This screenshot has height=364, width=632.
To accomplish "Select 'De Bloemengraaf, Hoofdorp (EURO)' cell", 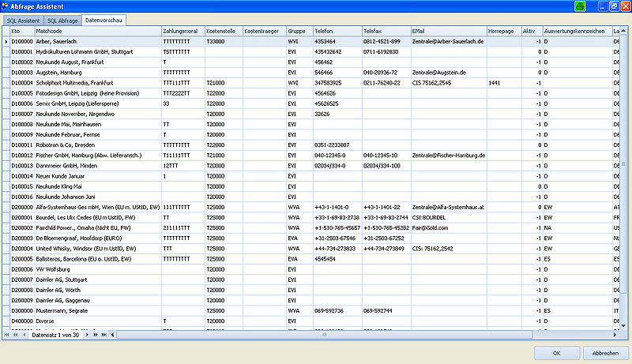I will click(x=98, y=238).
